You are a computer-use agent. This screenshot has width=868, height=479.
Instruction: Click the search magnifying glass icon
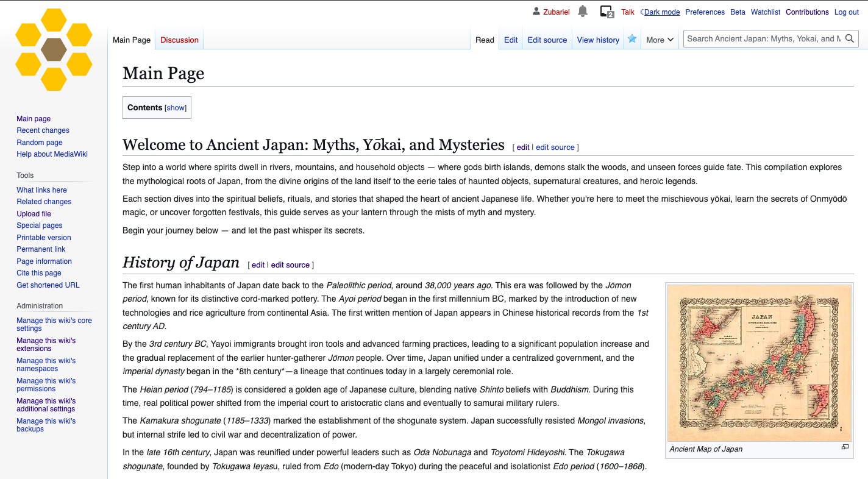(x=850, y=39)
